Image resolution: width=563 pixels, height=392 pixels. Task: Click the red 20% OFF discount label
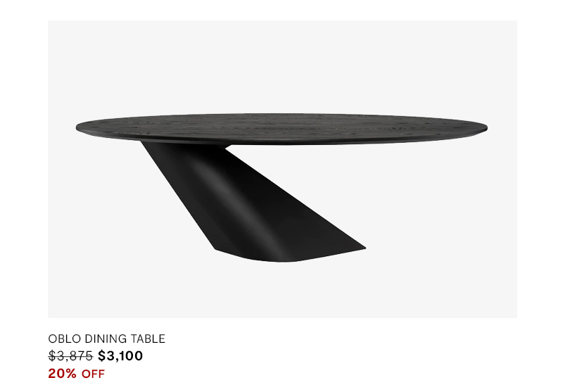77,374
